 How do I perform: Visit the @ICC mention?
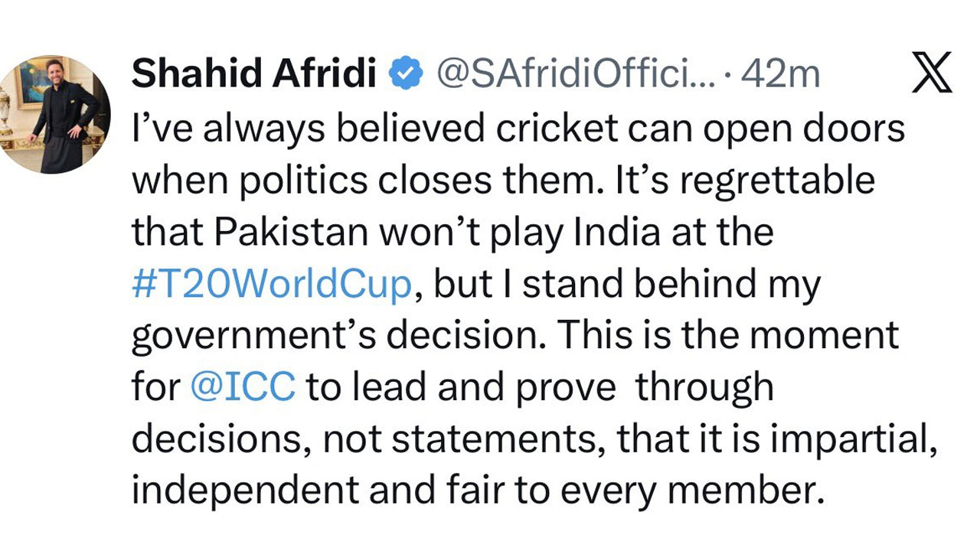click(242, 387)
